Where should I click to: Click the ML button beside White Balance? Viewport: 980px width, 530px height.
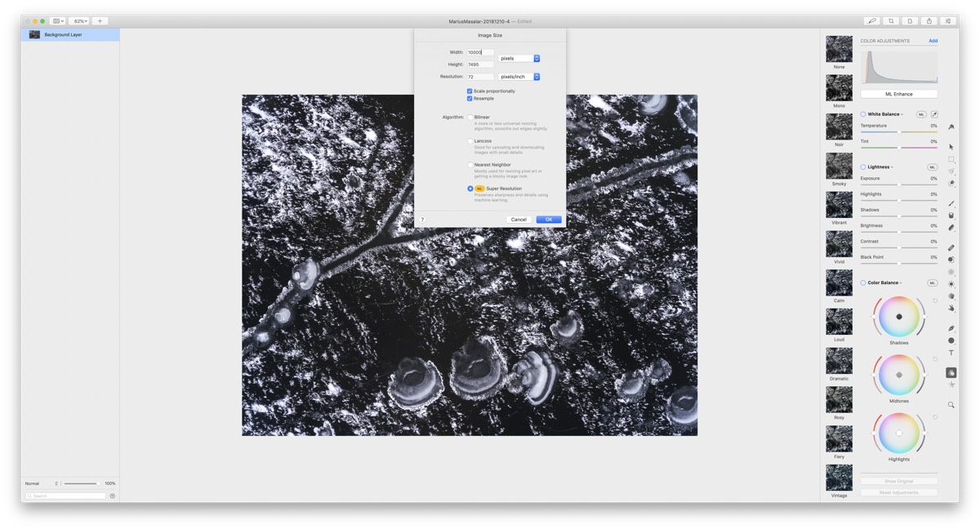point(921,114)
